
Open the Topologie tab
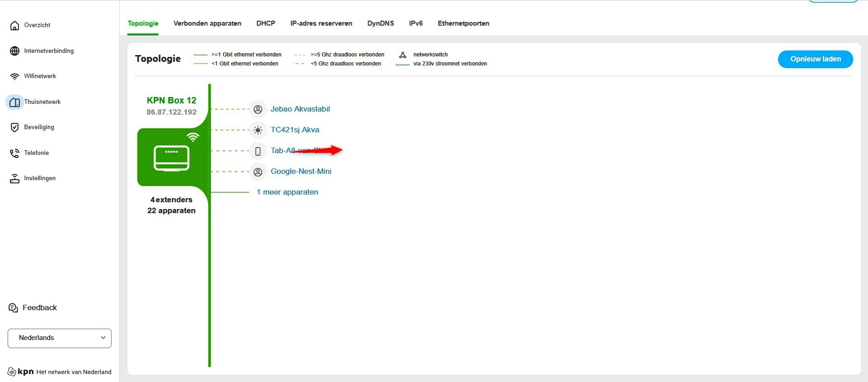coord(143,23)
